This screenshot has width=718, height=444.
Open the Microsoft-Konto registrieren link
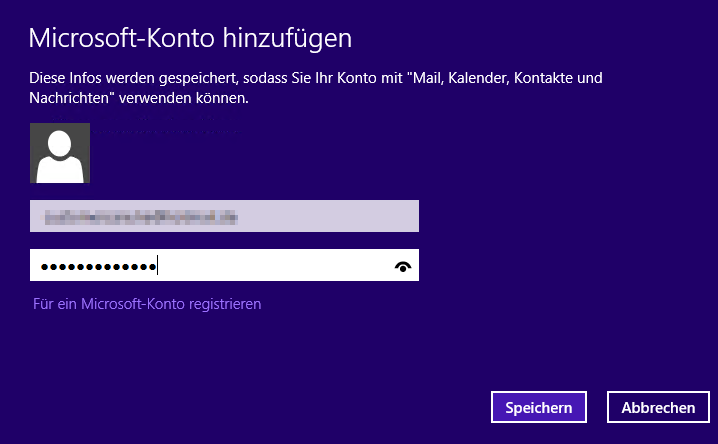point(147,304)
